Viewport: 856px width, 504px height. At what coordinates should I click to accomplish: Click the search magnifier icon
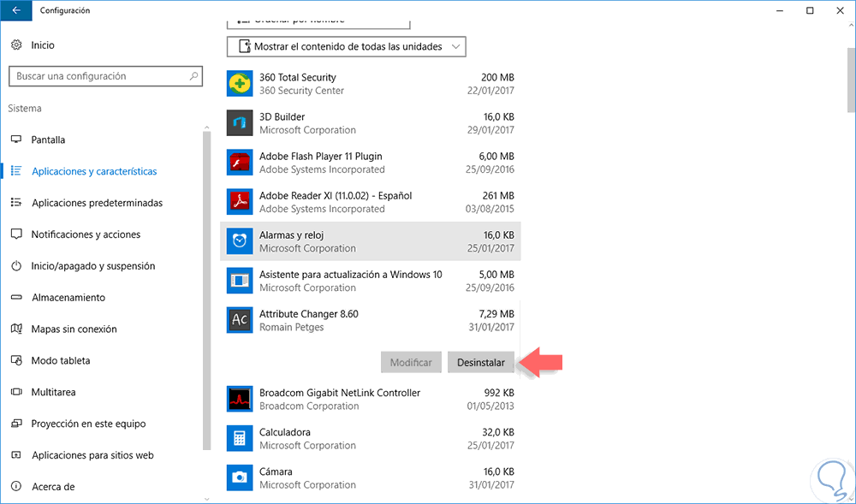point(193,76)
